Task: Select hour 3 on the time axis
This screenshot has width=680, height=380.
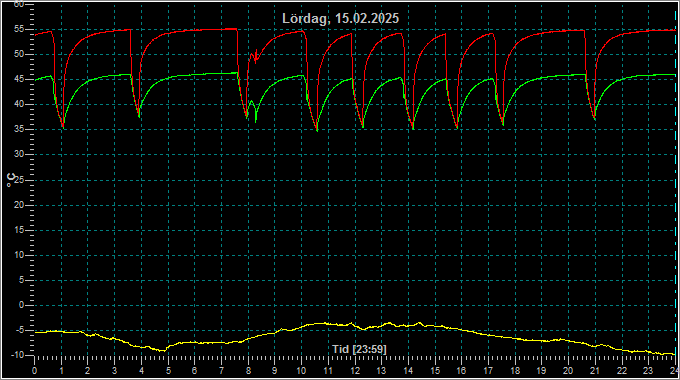Action: (x=114, y=371)
